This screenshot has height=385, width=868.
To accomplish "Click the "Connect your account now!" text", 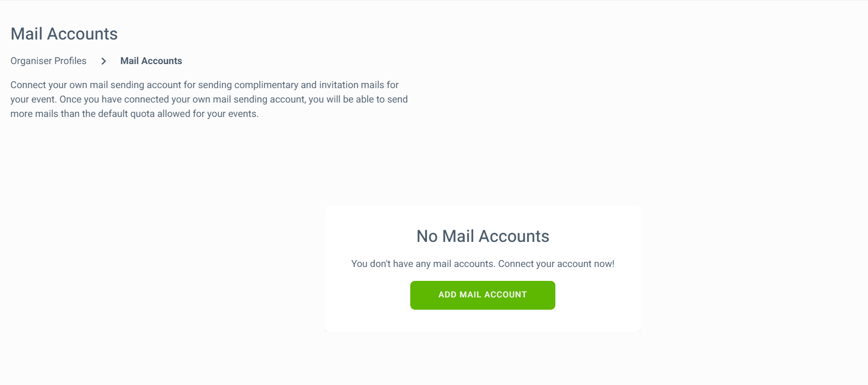I will point(556,264).
